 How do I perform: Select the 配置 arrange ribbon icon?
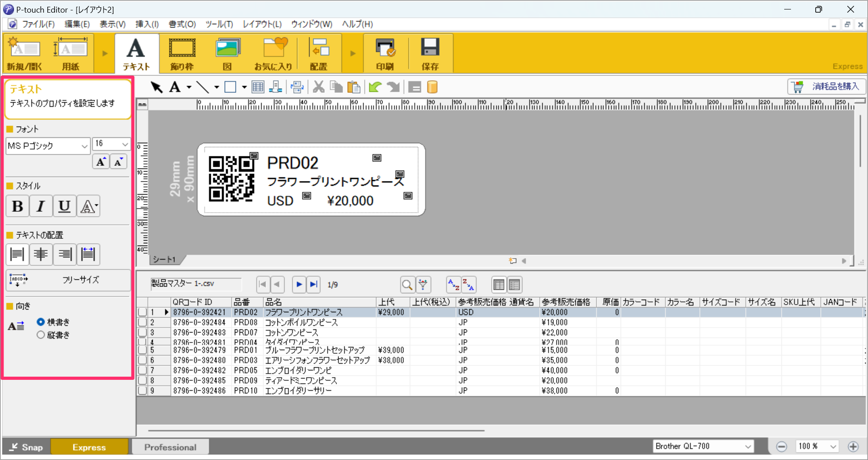[x=319, y=53]
